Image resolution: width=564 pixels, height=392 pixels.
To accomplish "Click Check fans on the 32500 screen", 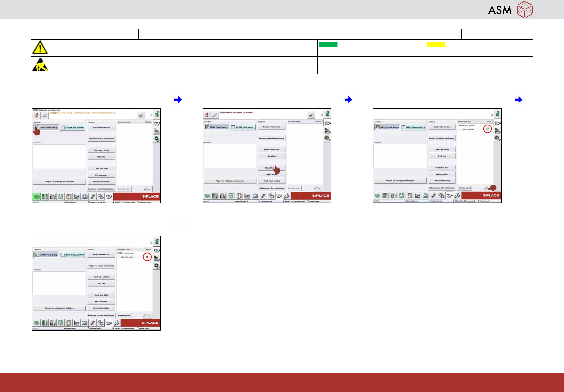I will point(101,157).
